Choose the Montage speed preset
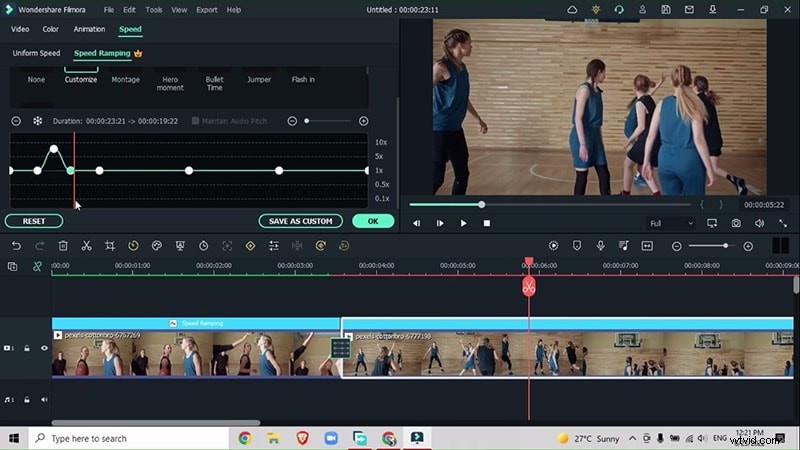The width and height of the screenshot is (800, 450). [x=126, y=80]
